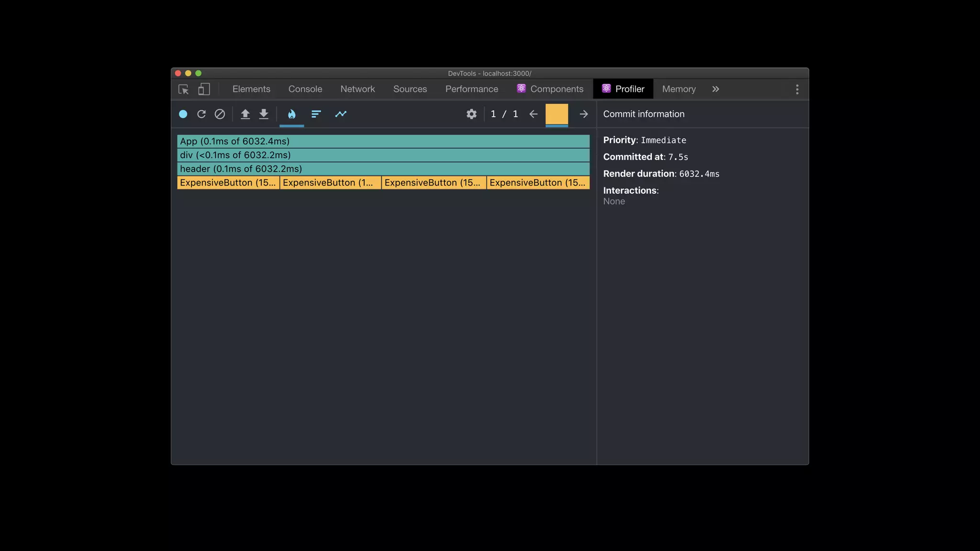Viewport: 980px width, 551px height.
Task: Go to the previous commit arrow
Action: pyautogui.click(x=533, y=114)
